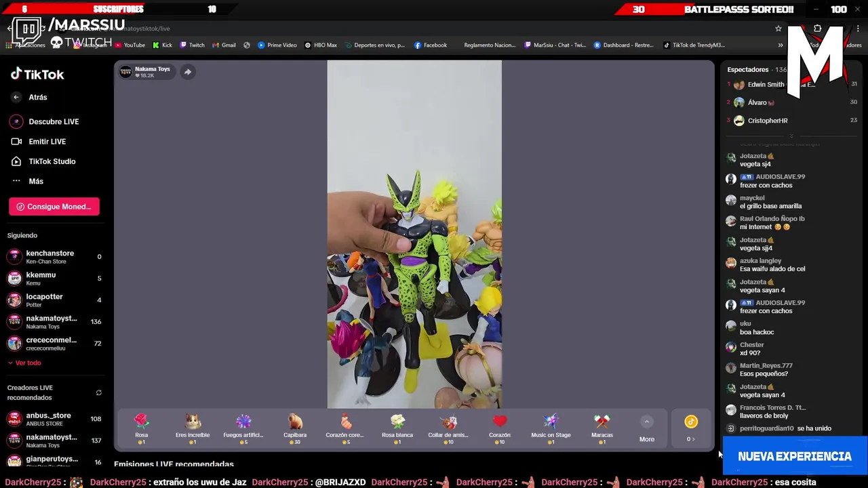The image size is (868, 488).
Task: Expand more gifts with the More button
Action: coord(647,430)
